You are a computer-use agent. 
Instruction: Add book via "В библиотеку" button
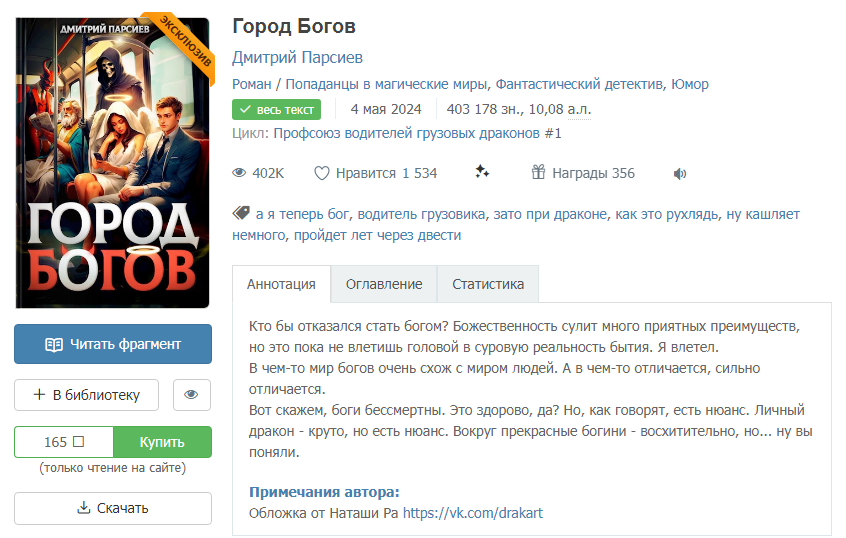tap(86, 395)
